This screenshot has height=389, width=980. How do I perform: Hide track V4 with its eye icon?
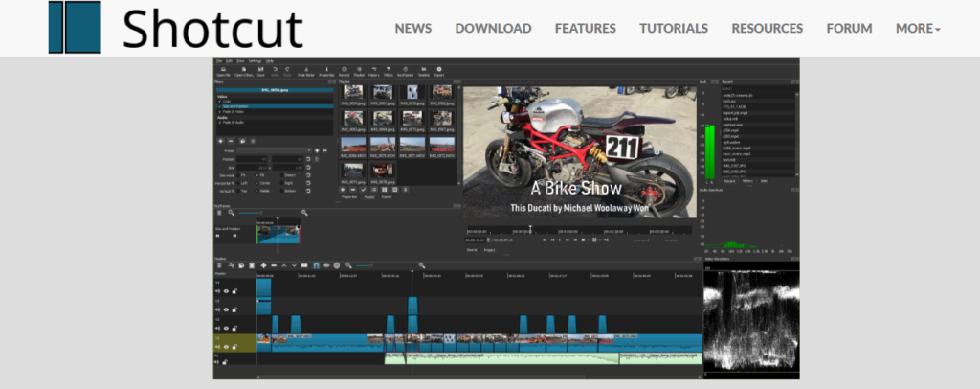(x=226, y=291)
